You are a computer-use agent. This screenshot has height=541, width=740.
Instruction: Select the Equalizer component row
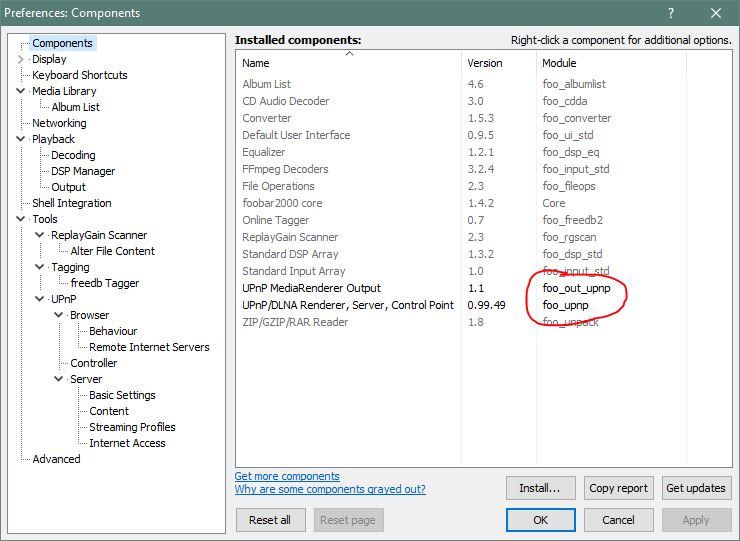click(x=484, y=152)
